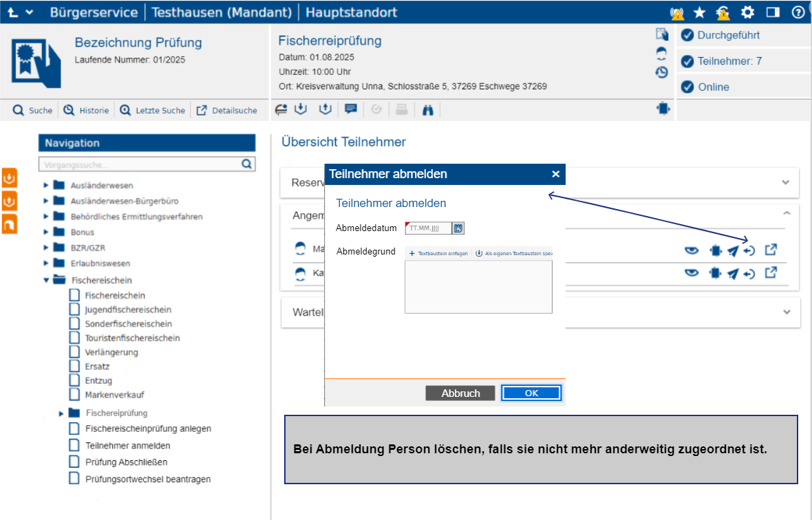Screen dimensions: 812x520
Task: Click history clock icon beside exam details
Action: [x=662, y=72]
